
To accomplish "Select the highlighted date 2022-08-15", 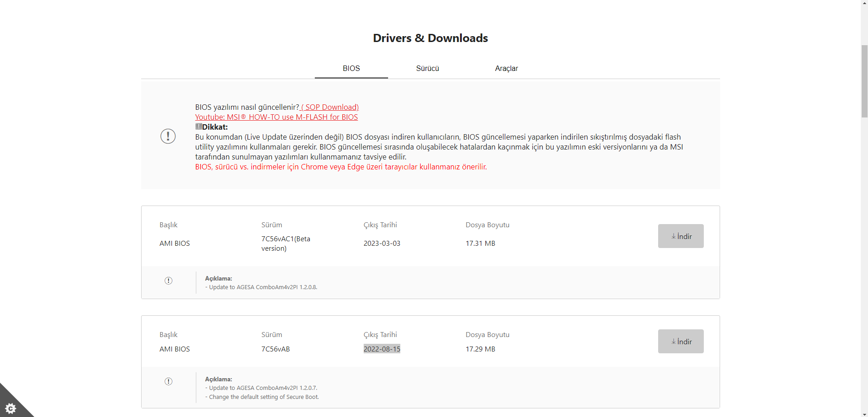I will coord(382,349).
